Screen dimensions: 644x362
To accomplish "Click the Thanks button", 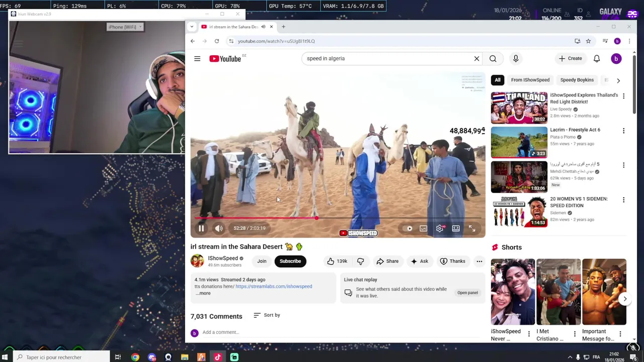I will [452, 261].
